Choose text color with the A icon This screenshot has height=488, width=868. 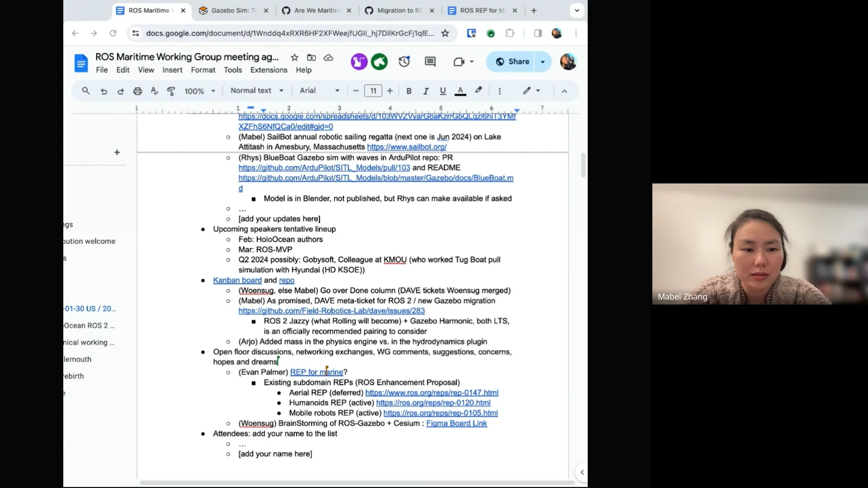pos(460,91)
